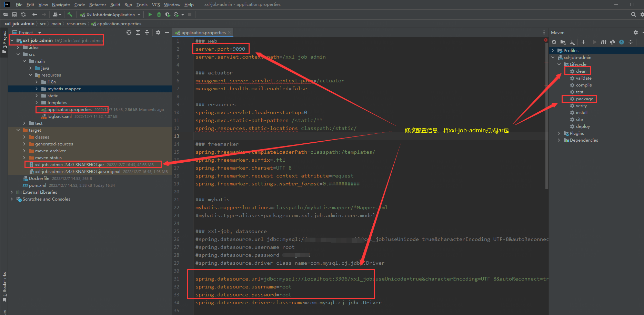Run XxlJobAdminApplication with green play icon
This screenshot has width=644, height=315.
click(x=150, y=14)
